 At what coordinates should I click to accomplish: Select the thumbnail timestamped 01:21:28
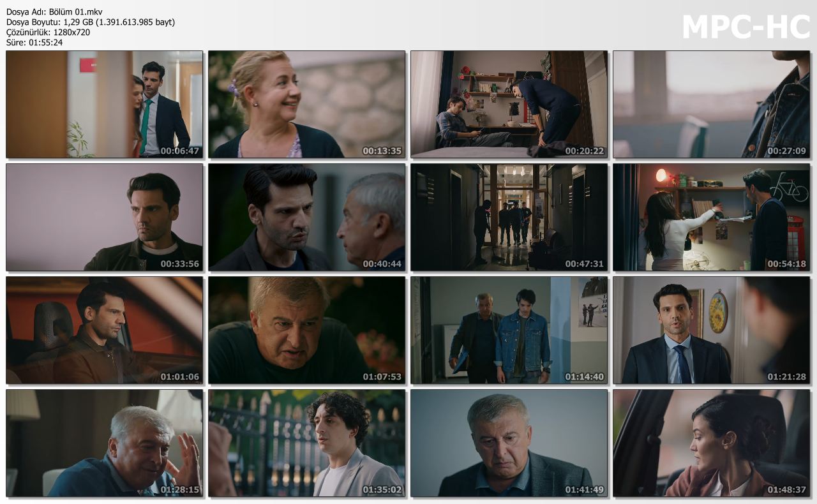click(x=711, y=330)
